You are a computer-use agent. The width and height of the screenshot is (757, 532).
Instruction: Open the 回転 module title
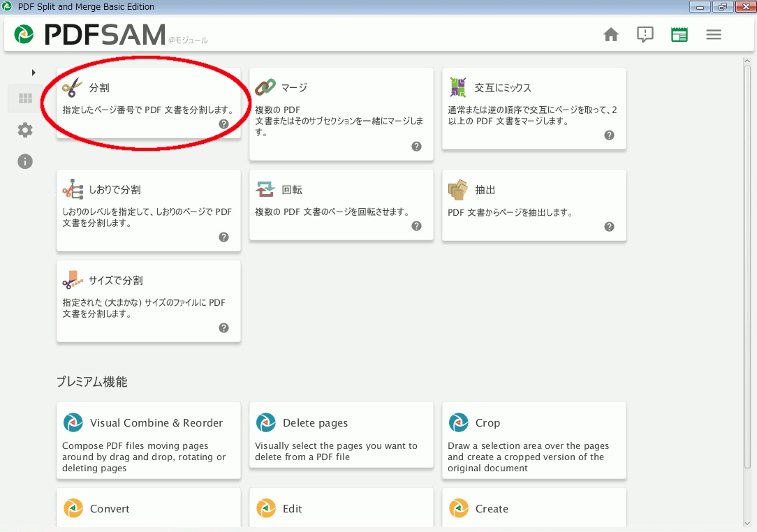click(292, 190)
